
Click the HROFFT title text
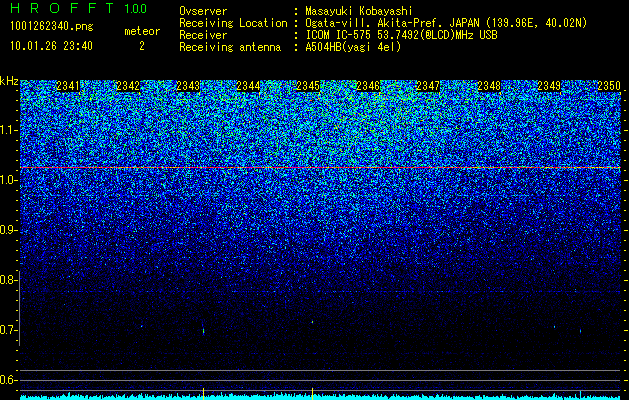coord(62,8)
